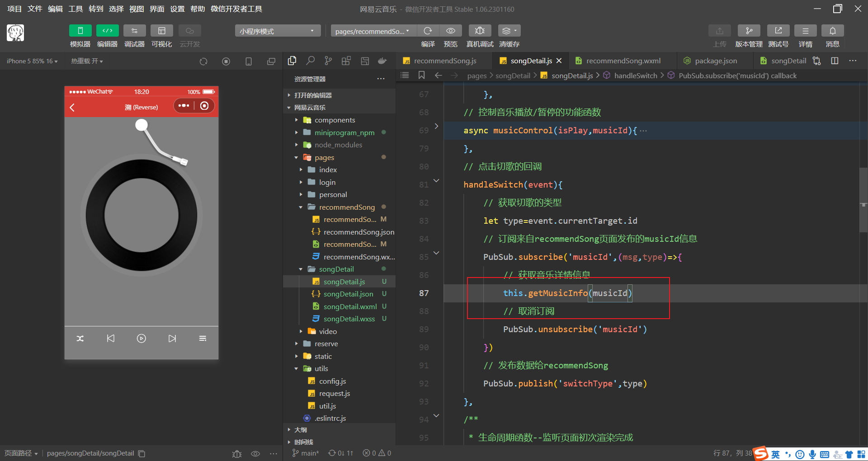This screenshot has width=868, height=461.
Task: Click the play button in simulator
Action: pos(142,339)
